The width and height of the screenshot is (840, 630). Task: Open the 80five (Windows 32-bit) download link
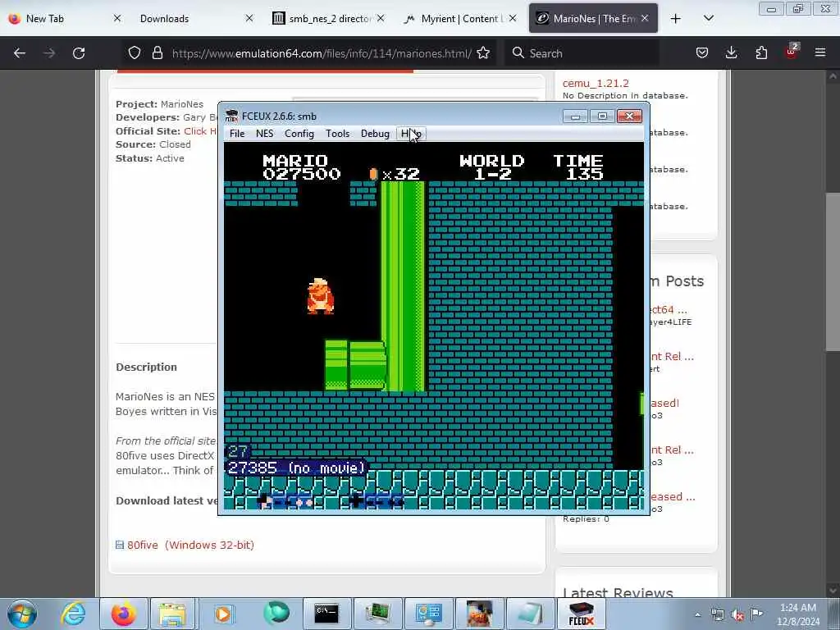pos(190,545)
